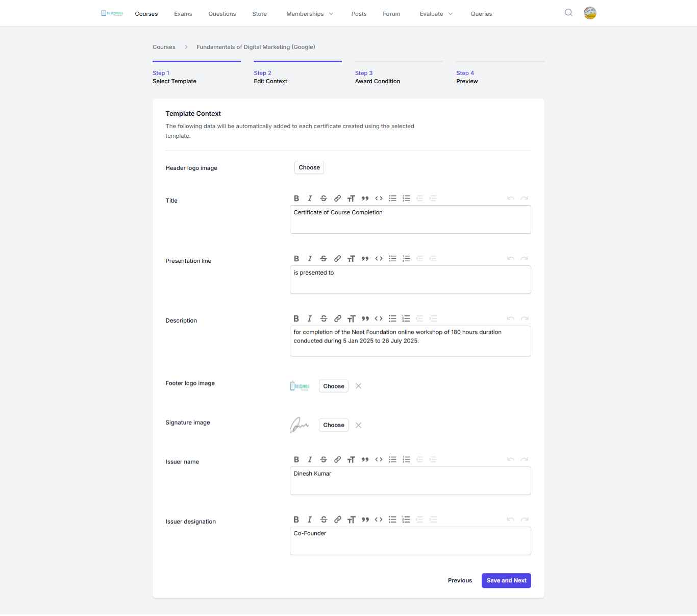Remove the signature image

[359, 426]
